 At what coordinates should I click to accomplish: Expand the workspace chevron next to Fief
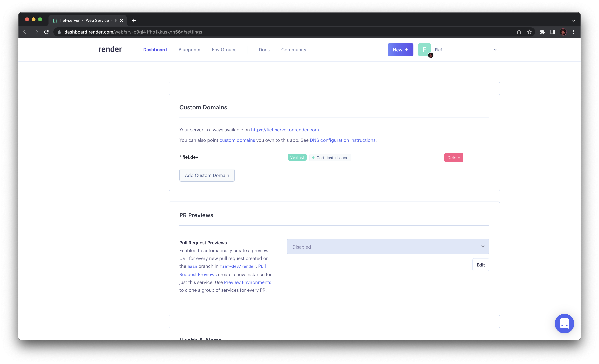click(x=495, y=50)
